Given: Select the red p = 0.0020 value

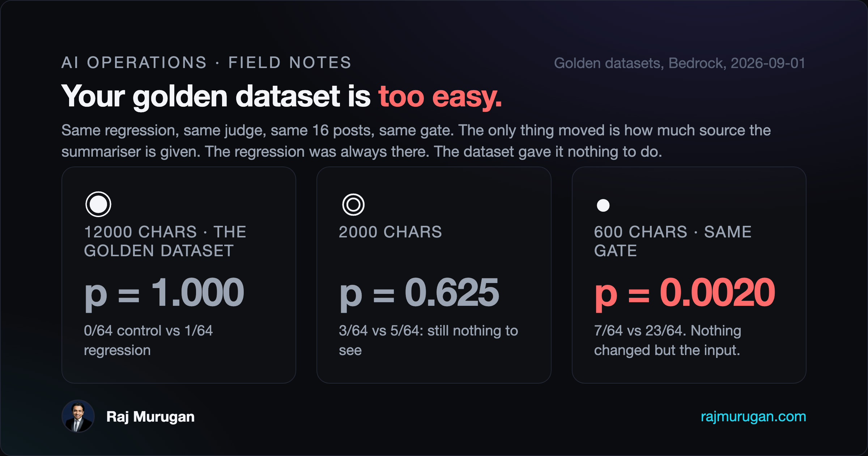Looking at the screenshot, I should pyautogui.click(x=685, y=292).
